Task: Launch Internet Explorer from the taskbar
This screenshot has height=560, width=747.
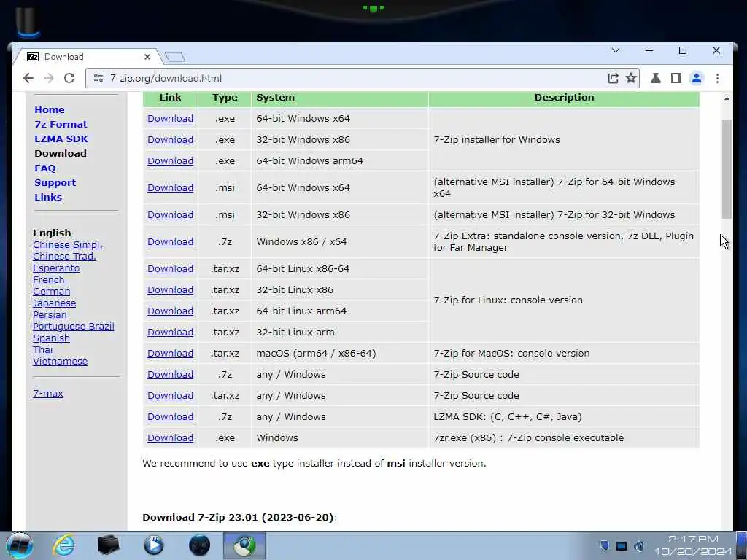Action: pyautogui.click(x=63, y=545)
